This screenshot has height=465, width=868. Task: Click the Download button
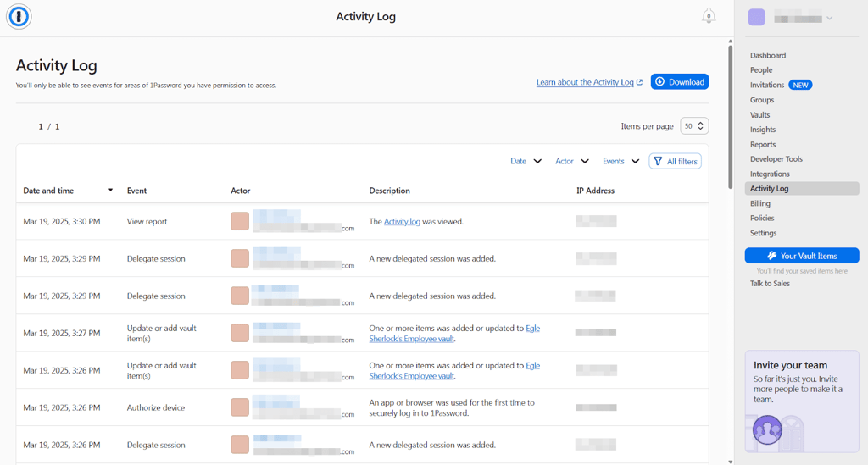point(680,82)
